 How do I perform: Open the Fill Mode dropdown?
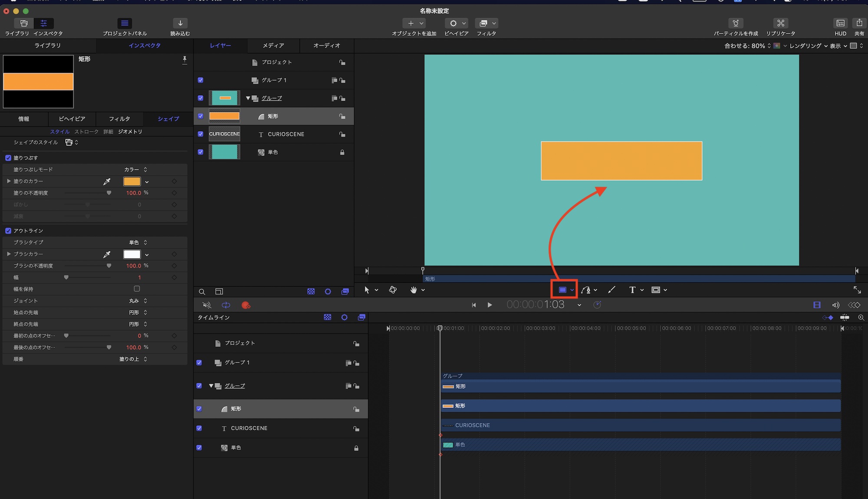[x=135, y=169]
